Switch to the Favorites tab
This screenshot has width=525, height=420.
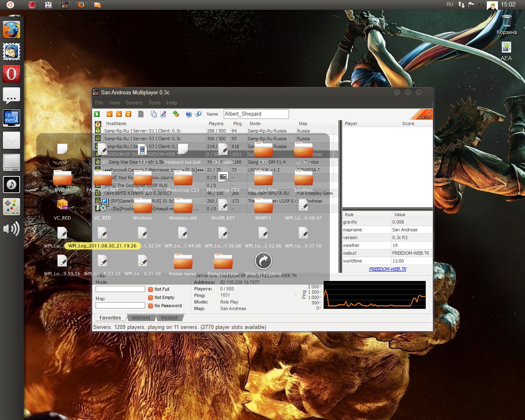(x=110, y=318)
